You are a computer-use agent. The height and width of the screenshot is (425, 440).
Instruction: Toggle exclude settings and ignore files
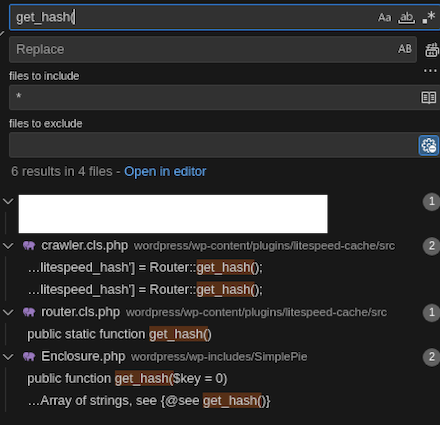click(429, 145)
